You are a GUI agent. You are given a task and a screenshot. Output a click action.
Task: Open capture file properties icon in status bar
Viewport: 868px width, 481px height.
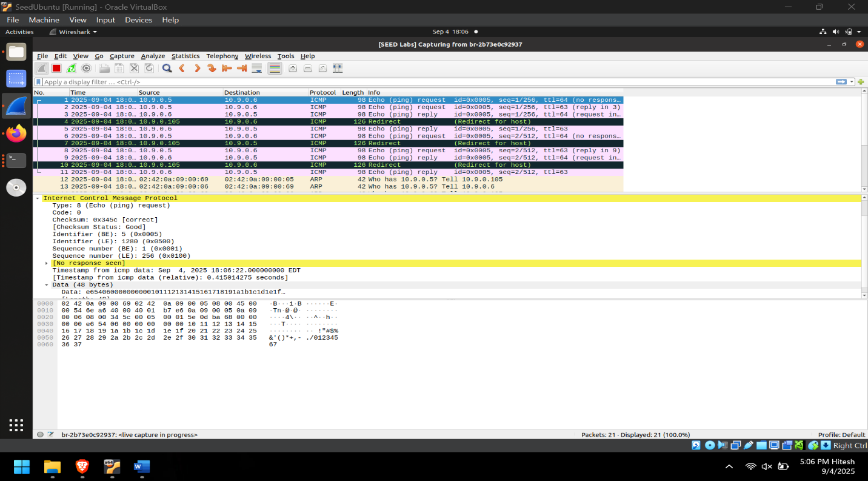pos(51,434)
